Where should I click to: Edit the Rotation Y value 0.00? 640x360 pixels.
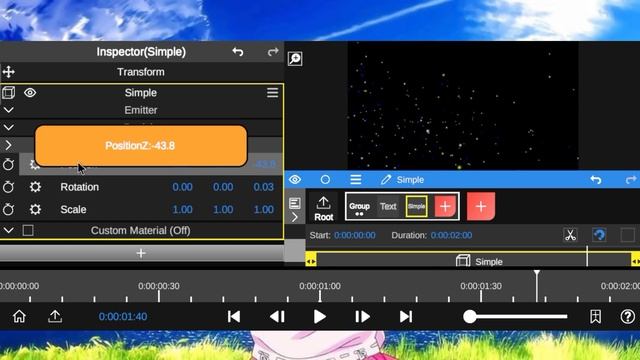[223, 187]
